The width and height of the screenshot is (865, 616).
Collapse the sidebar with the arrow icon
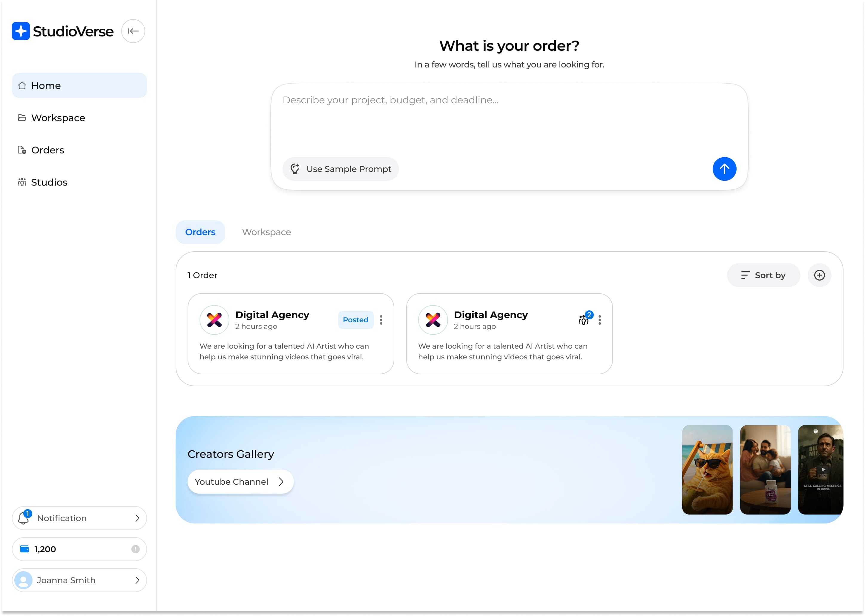133,31
